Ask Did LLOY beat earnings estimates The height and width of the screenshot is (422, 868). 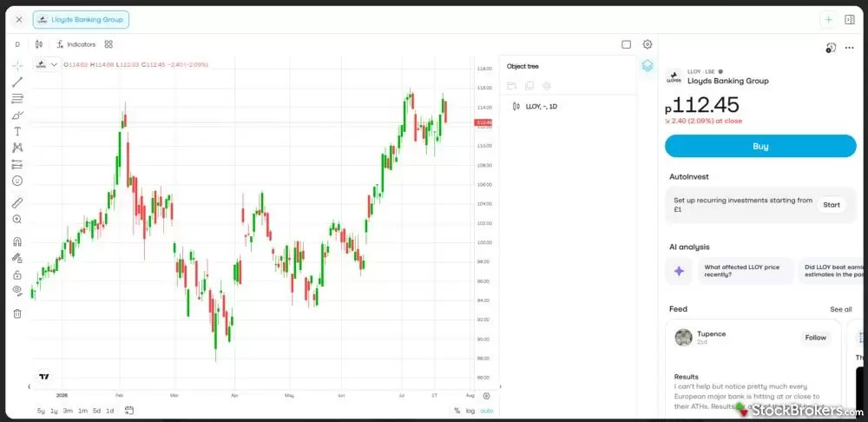click(829, 271)
